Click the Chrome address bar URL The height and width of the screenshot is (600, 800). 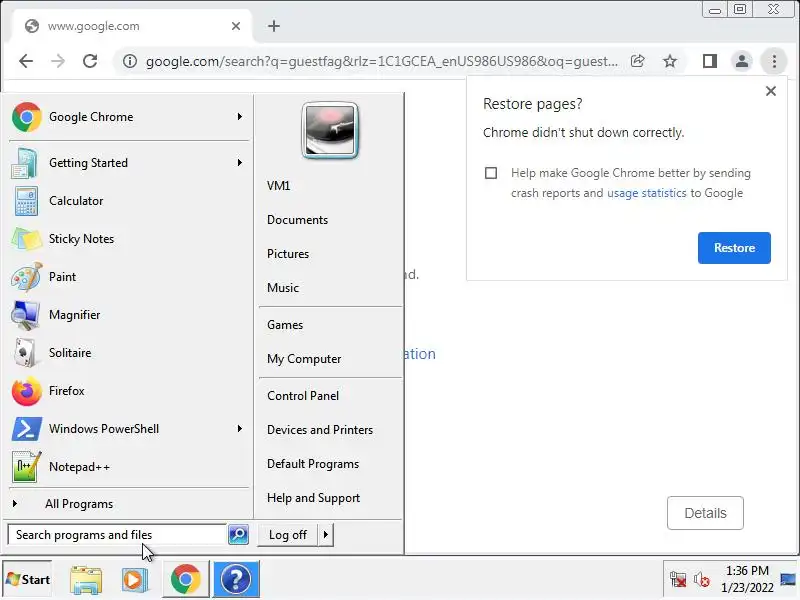coord(382,61)
